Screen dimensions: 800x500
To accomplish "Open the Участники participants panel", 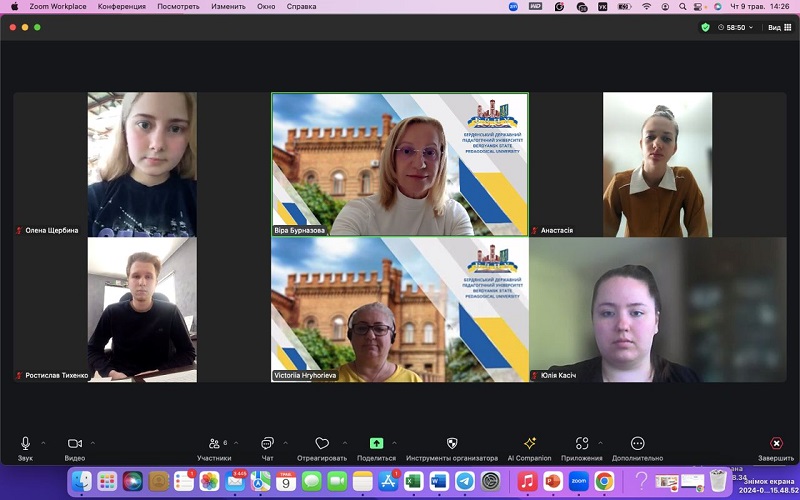I will 214,443.
